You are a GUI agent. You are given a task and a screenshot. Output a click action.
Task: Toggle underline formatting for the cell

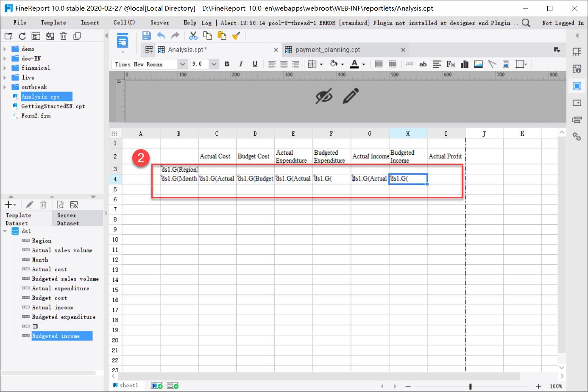click(x=255, y=64)
